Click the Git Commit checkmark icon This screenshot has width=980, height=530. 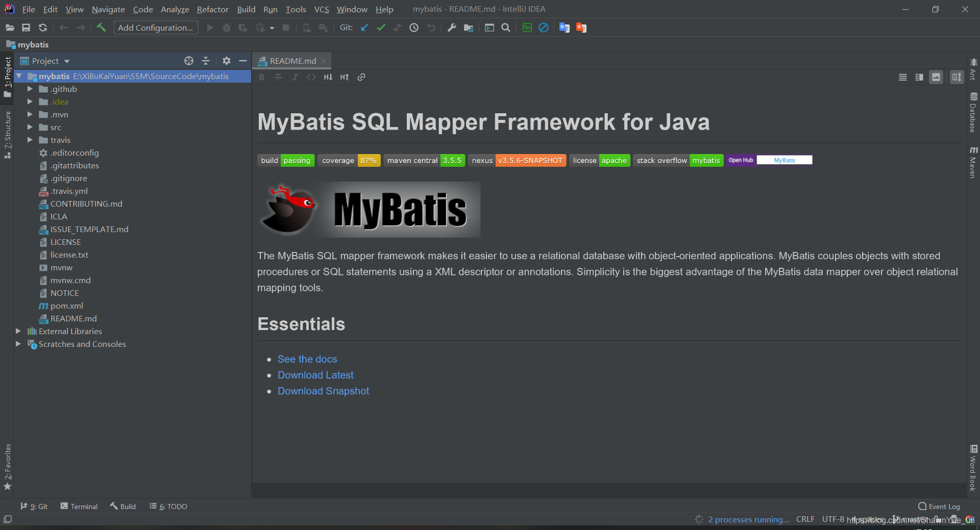point(381,28)
